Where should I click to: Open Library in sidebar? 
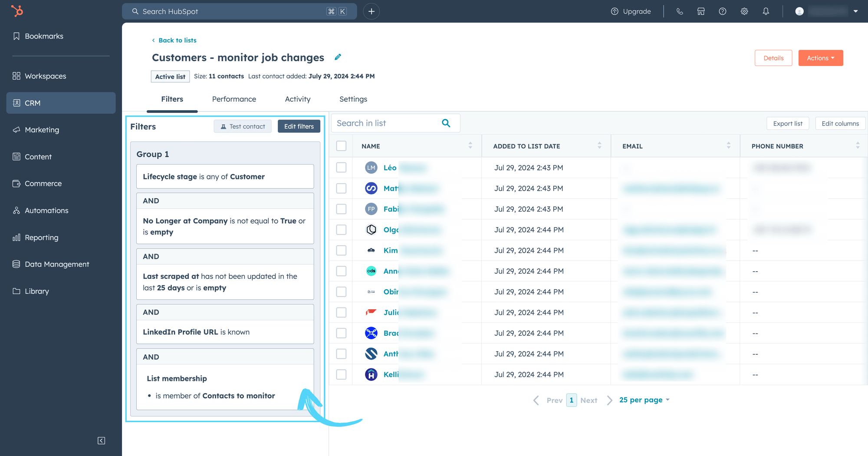tap(37, 291)
